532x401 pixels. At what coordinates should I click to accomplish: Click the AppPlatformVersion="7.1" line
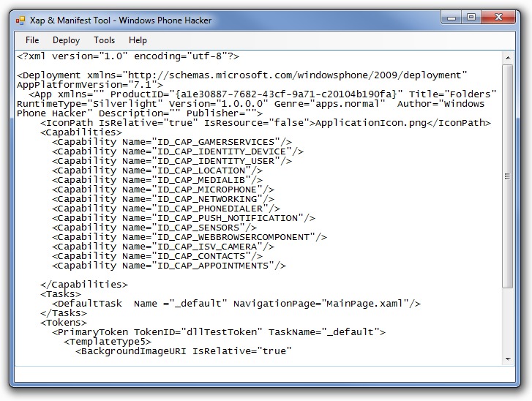tap(90, 84)
